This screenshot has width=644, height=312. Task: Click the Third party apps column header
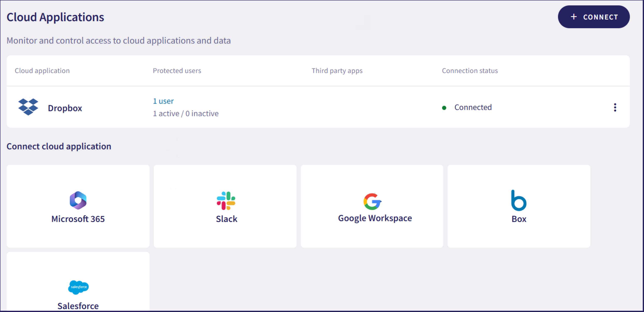point(337,71)
